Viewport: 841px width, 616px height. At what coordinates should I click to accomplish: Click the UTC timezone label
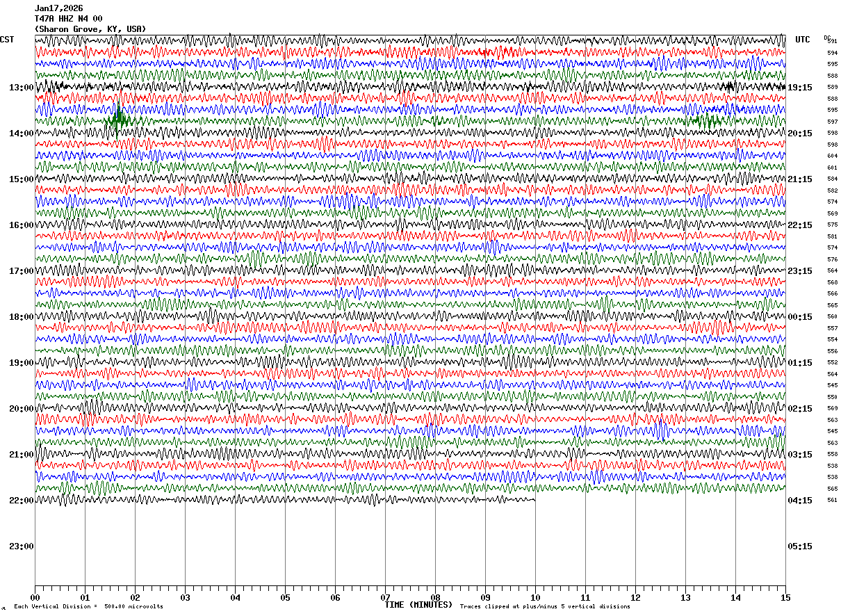point(803,40)
